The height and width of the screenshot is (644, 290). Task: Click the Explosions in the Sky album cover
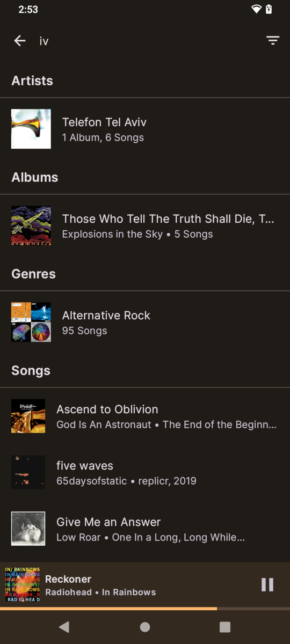tap(31, 225)
